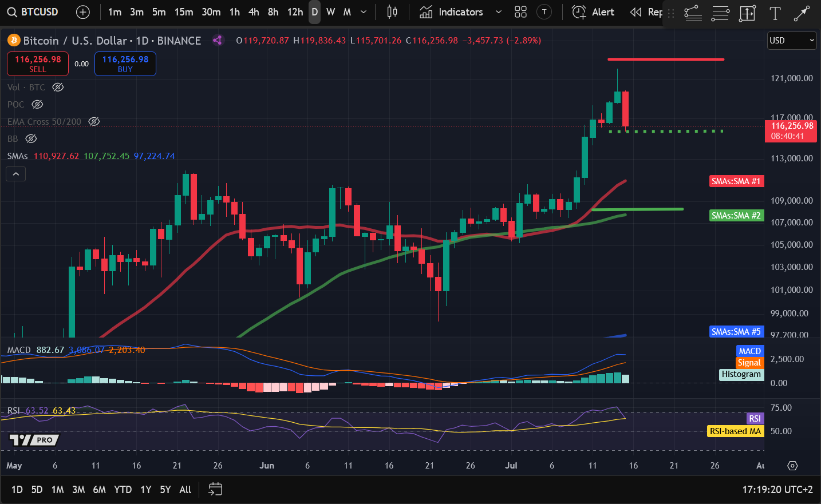Choose the 30m timeframe
The height and width of the screenshot is (504, 821).
click(x=211, y=12)
